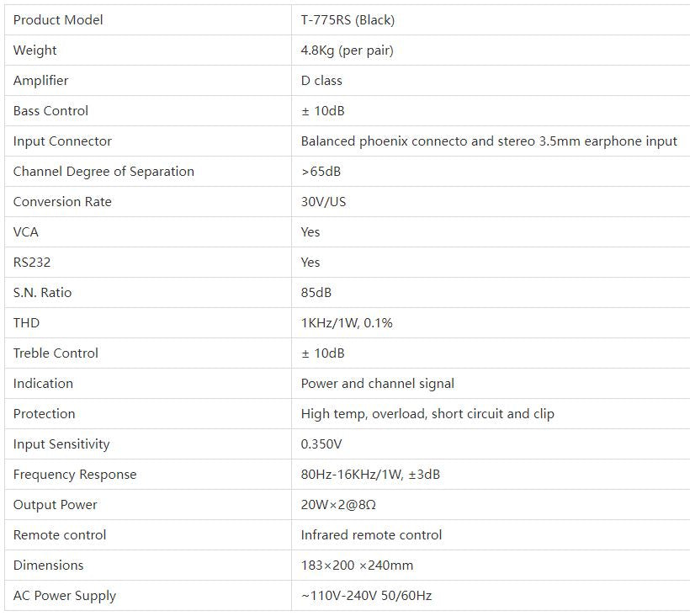The height and width of the screenshot is (616, 690).
Task: Click the "Product Model" label cell
Action: click(x=58, y=20)
